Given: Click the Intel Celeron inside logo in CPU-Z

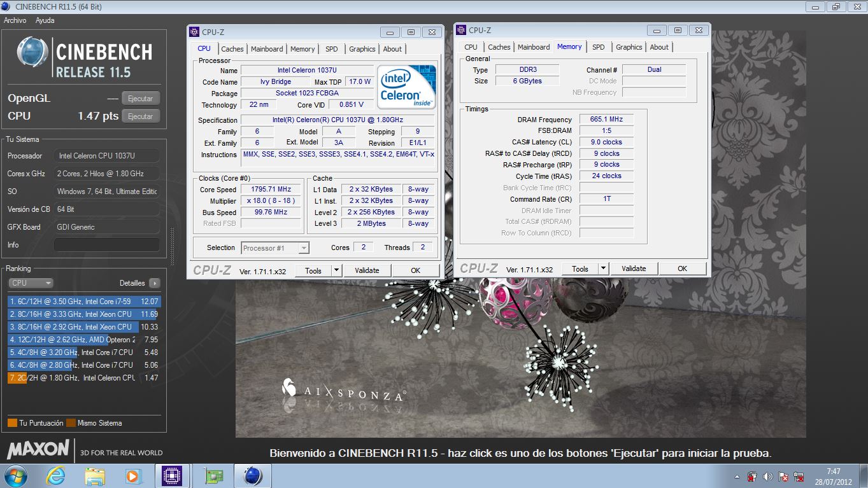Looking at the screenshot, I should 406,87.
